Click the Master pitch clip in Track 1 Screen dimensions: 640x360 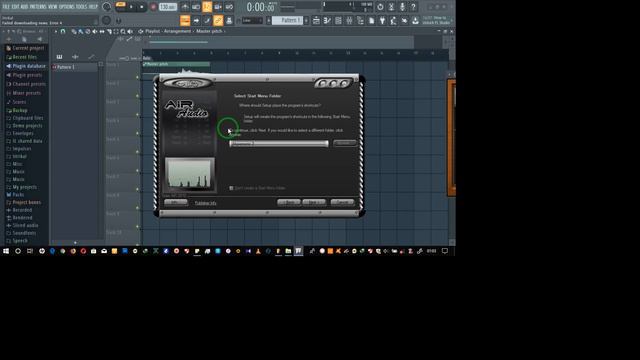176,64
